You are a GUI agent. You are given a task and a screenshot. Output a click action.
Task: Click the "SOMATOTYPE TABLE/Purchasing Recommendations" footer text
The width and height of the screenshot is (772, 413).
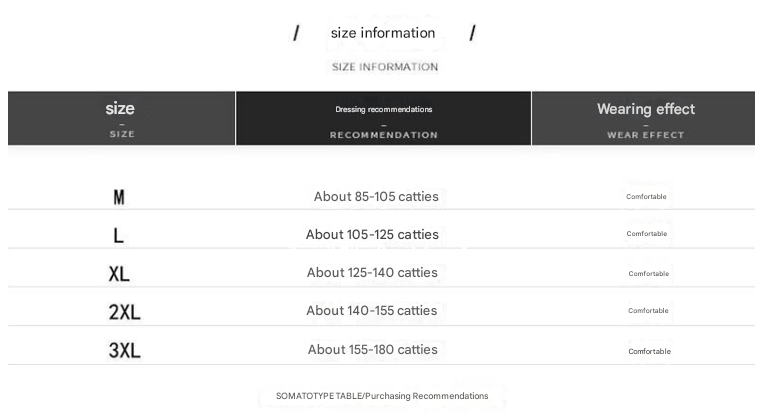382,396
